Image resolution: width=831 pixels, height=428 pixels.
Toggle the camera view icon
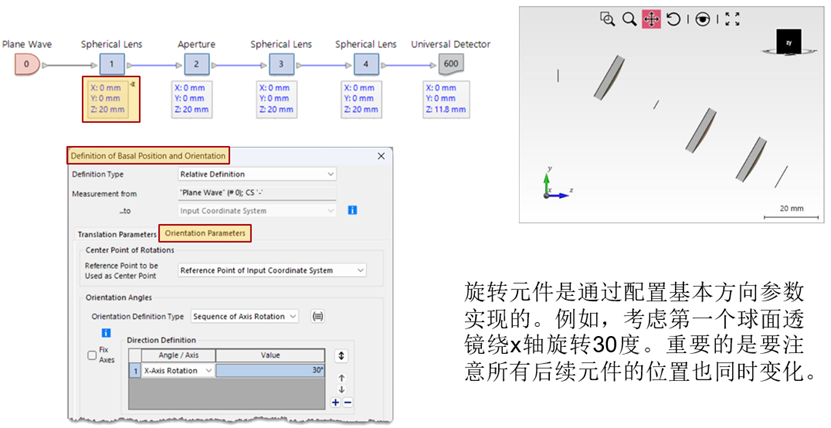(x=703, y=20)
